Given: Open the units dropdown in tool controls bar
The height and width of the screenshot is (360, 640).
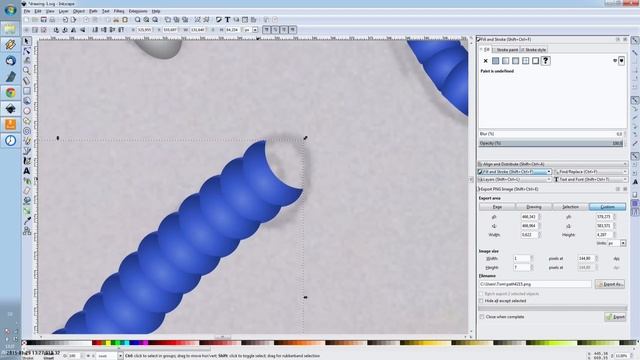Looking at the screenshot, I should coord(255,30).
